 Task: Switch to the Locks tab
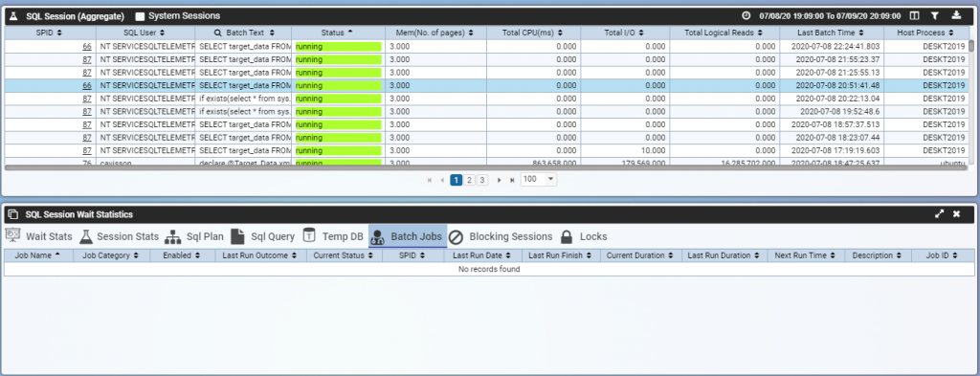[584, 236]
